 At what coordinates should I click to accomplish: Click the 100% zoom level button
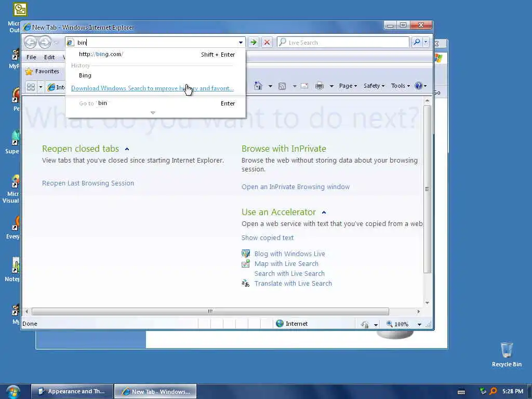pyautogui.click(x=397, y=324)
